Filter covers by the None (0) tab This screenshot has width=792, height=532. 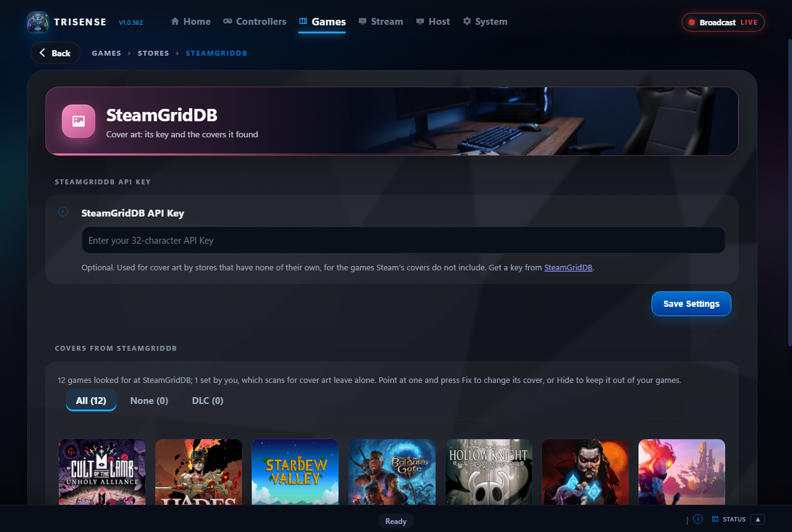[x=149, y=401]
